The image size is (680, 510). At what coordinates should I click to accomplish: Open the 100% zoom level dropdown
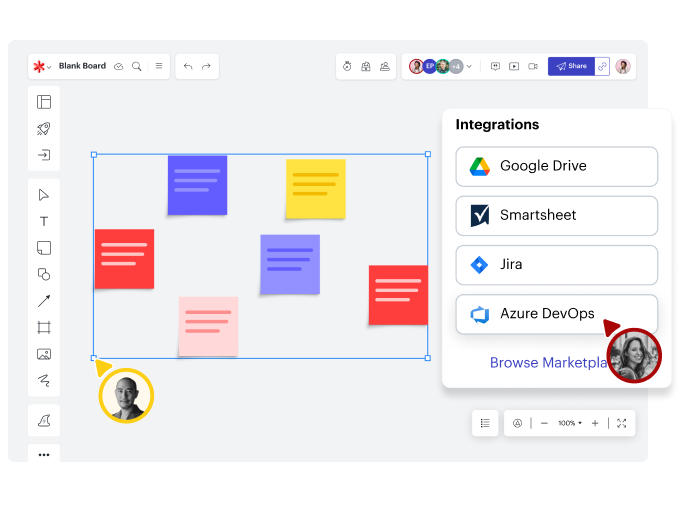click(570, 423)
